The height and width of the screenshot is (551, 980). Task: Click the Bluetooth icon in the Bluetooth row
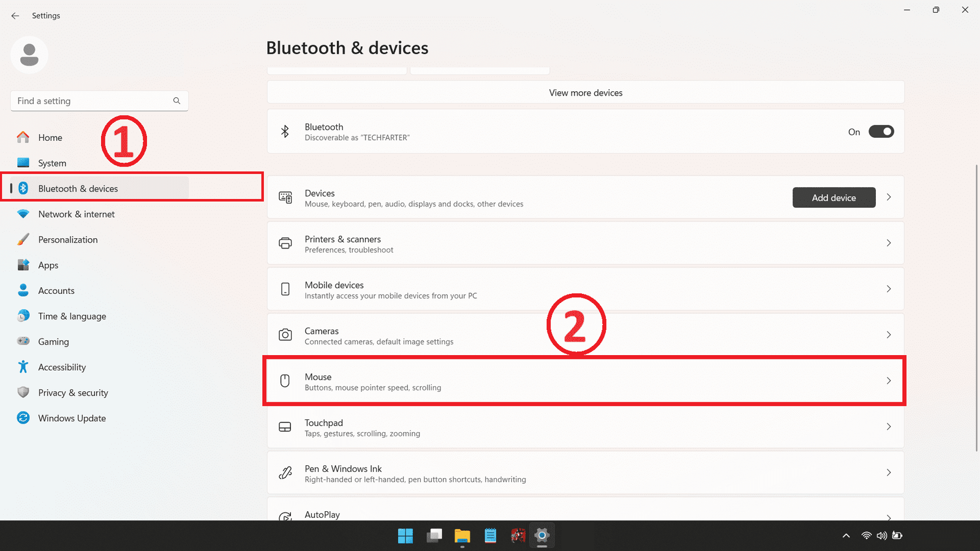pyautogui.click(x=285, y=132)
